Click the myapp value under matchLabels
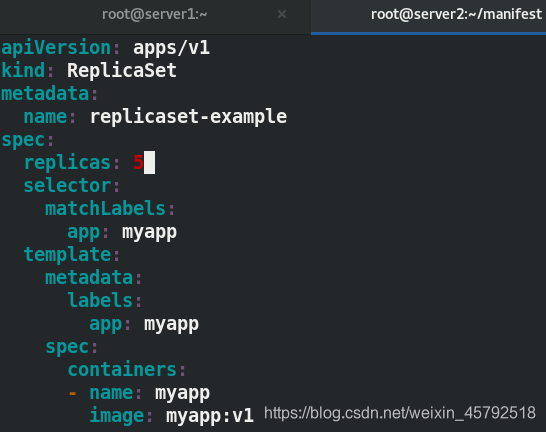546x432 pixels. click(x=149, y=232)
